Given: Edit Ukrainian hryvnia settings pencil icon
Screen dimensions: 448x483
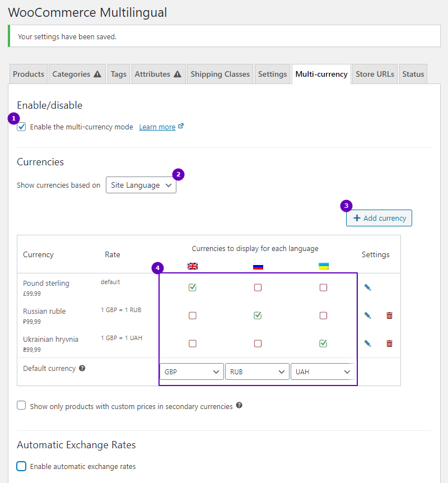Looking at the screenshot, I should (x=367, y=343).
